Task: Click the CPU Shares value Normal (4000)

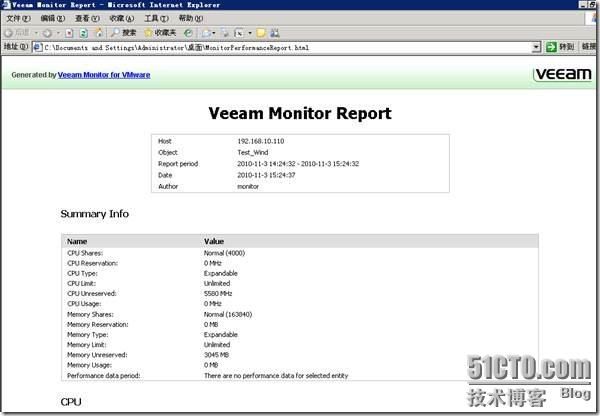Action: pyautogui.click(x=224, y=253)
